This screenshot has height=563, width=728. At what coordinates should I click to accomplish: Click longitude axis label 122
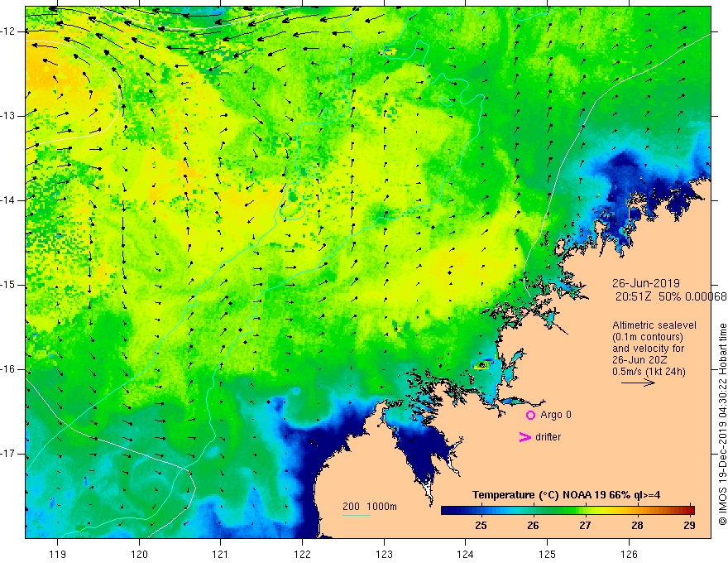(302, 554)
